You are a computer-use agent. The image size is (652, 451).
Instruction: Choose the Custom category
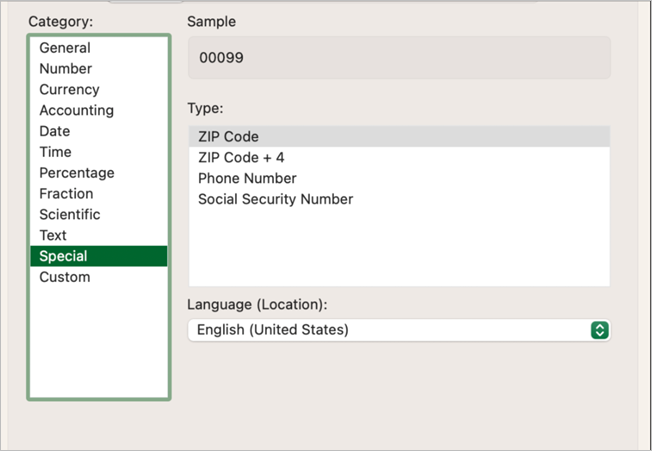[x=65, y=277]
